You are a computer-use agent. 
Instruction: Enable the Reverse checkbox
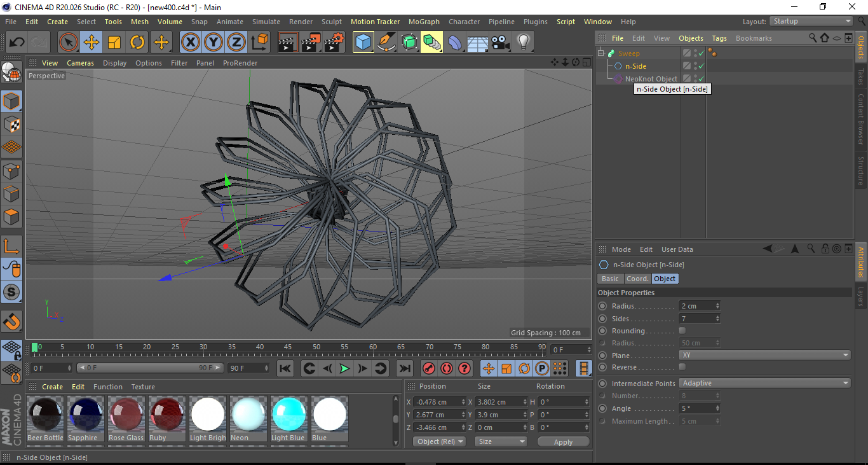[682, 367]
